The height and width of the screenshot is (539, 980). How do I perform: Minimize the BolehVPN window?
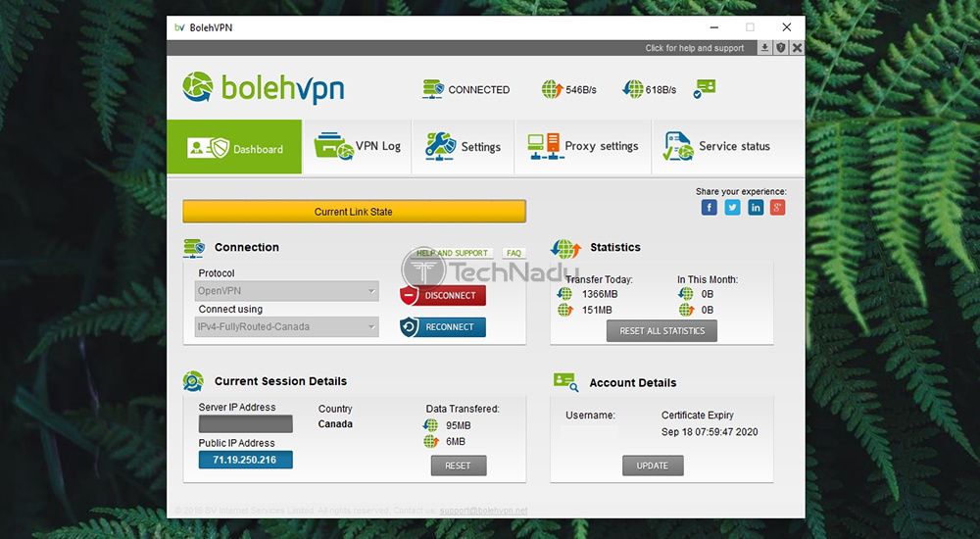tap(713, 27)
